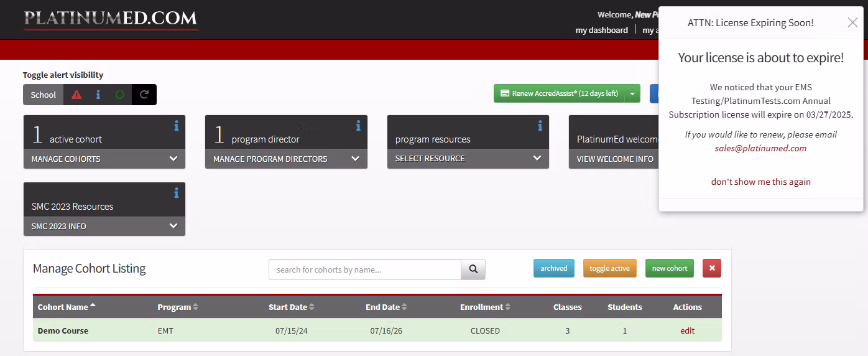Close the License Expiring Soon popup

click(852, 22)
